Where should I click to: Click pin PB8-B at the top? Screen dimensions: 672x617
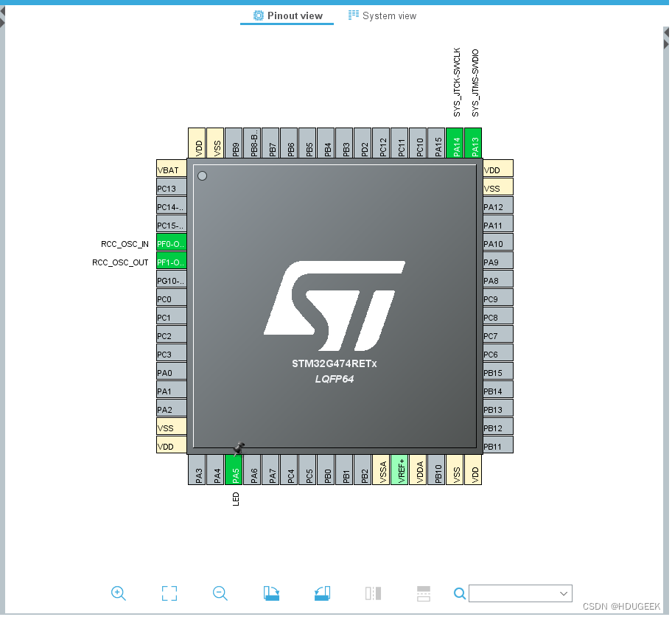(253, 143)
